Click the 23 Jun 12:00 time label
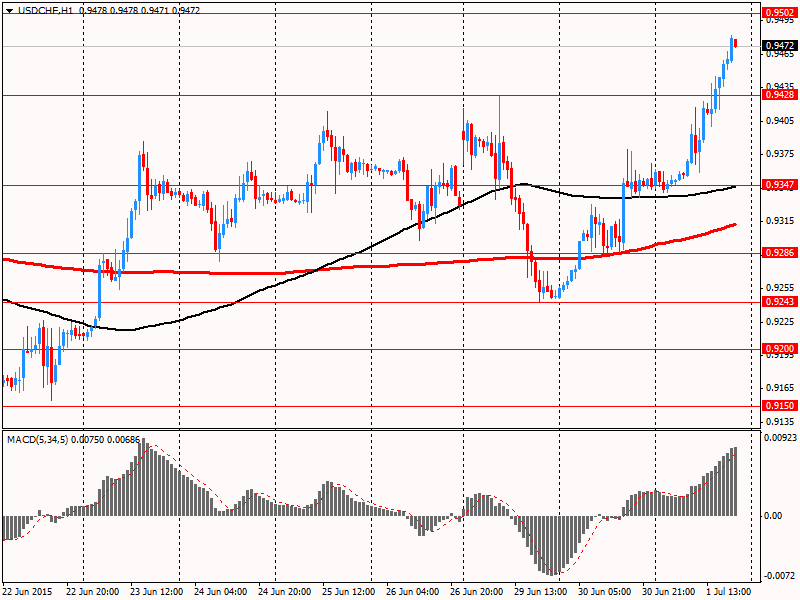The height and width of the screenshot is (600, 800). point(157,592)
